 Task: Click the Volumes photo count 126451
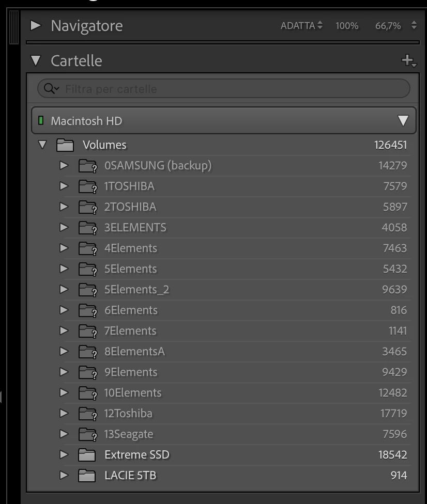[x=391, y=145]
